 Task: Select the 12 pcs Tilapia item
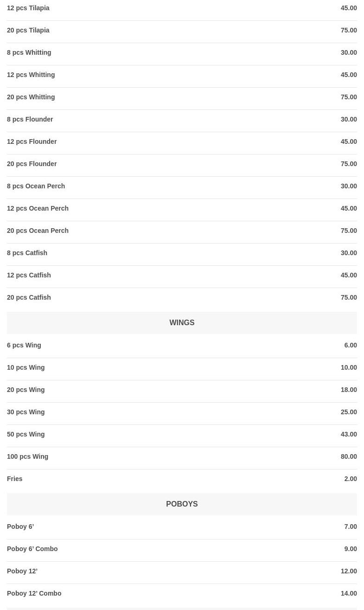28,8
